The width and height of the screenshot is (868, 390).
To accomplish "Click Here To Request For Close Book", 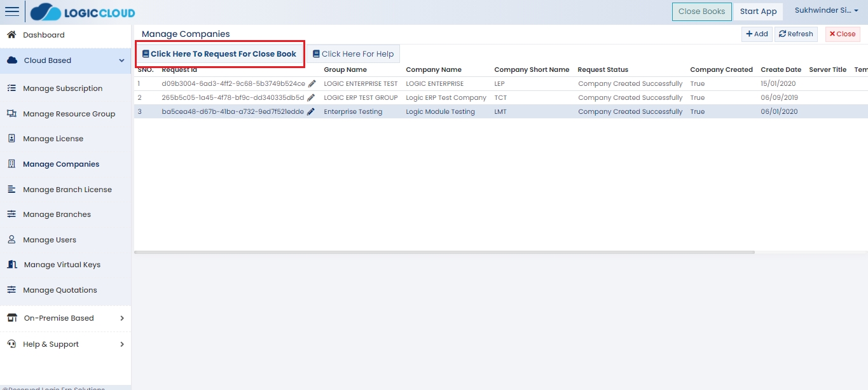I will [x=219, y=54].
